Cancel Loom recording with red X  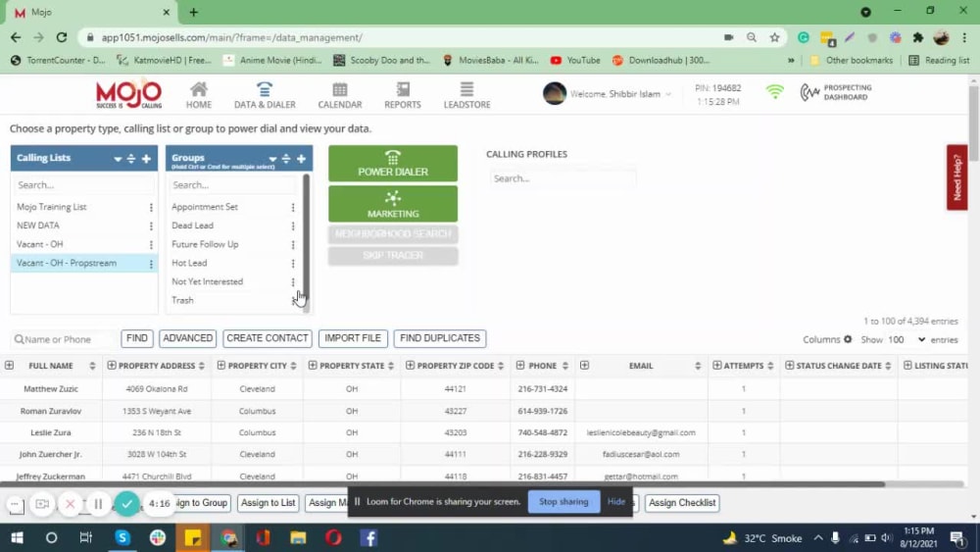pyautogui.click(x=70, y=504)
